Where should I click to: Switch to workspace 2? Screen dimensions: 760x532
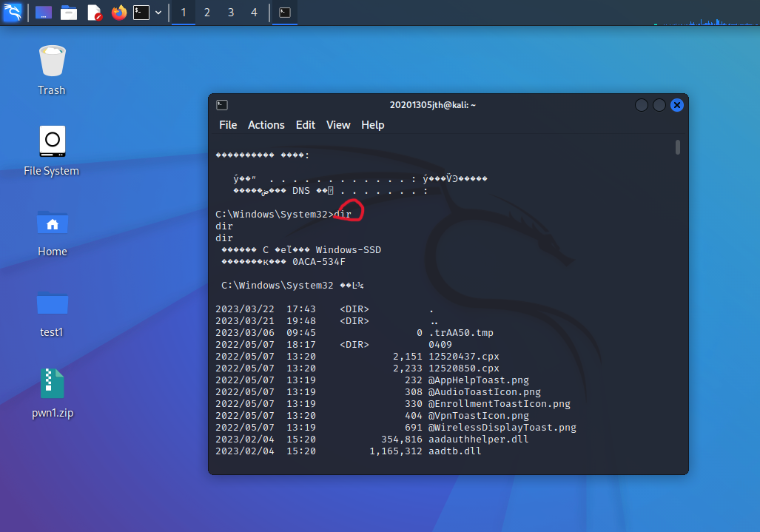pyautogui.click(x=207, y=13)
